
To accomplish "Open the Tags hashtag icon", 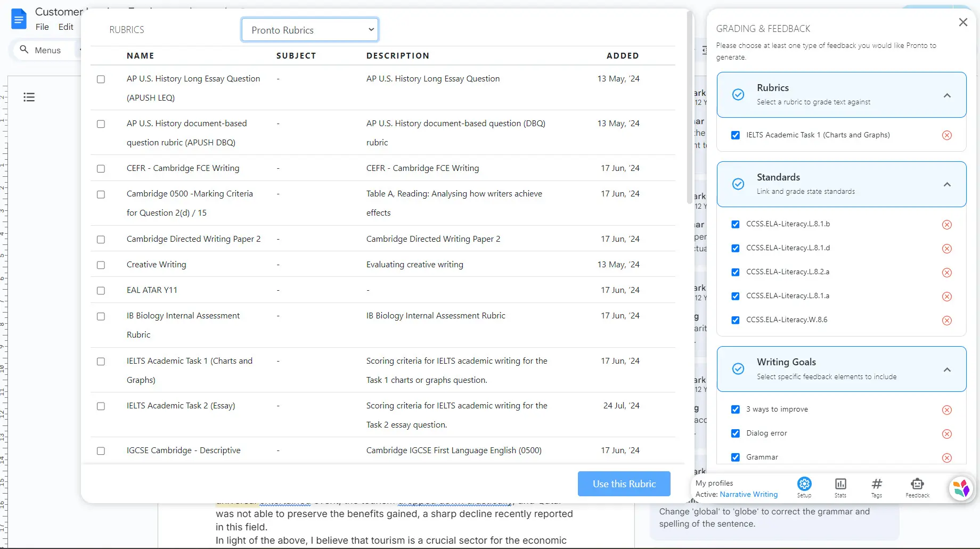I will 876,485.
